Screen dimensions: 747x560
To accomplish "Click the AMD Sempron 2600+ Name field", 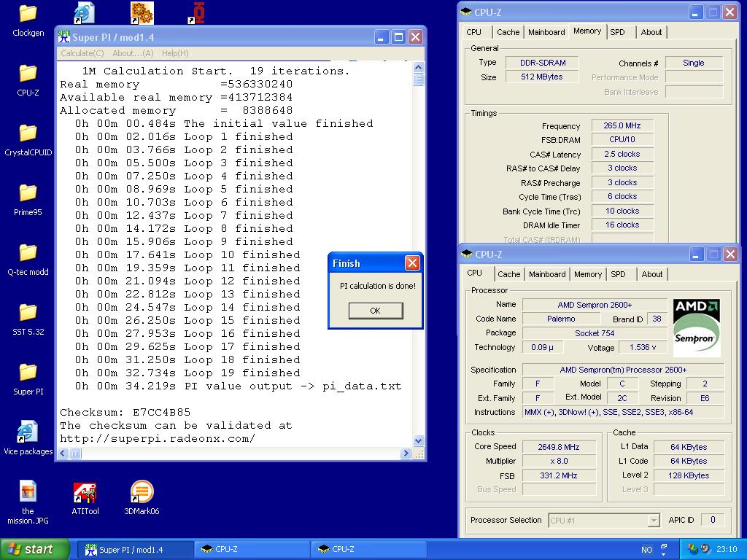I will point(595,305).
